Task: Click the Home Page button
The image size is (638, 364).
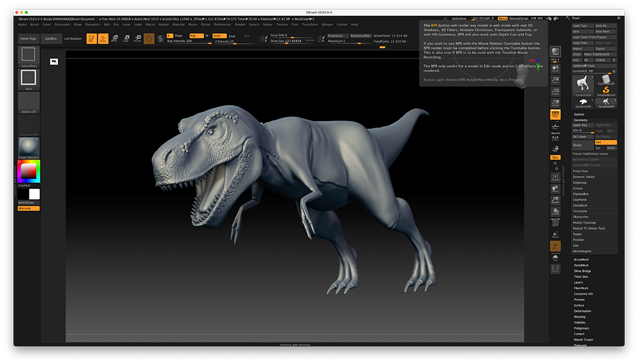Action: tap(28, 38)
